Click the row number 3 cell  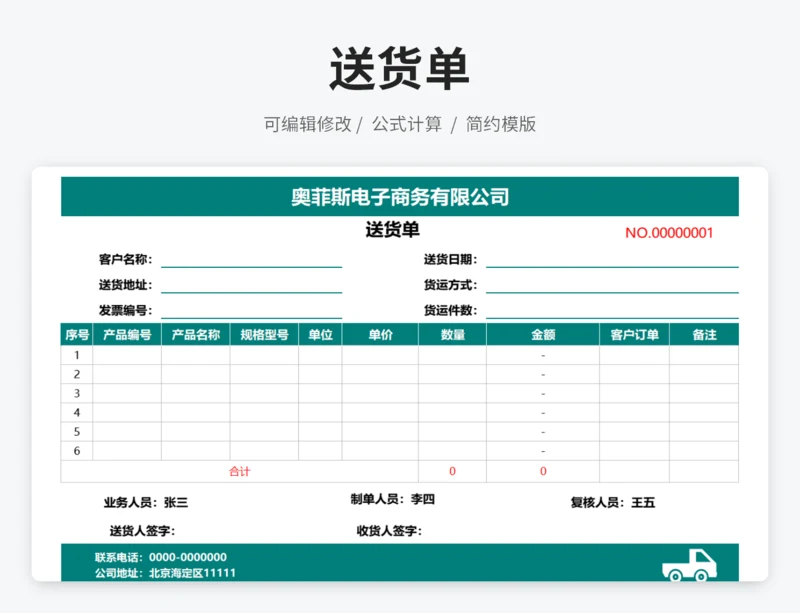(x=77, y=394)
